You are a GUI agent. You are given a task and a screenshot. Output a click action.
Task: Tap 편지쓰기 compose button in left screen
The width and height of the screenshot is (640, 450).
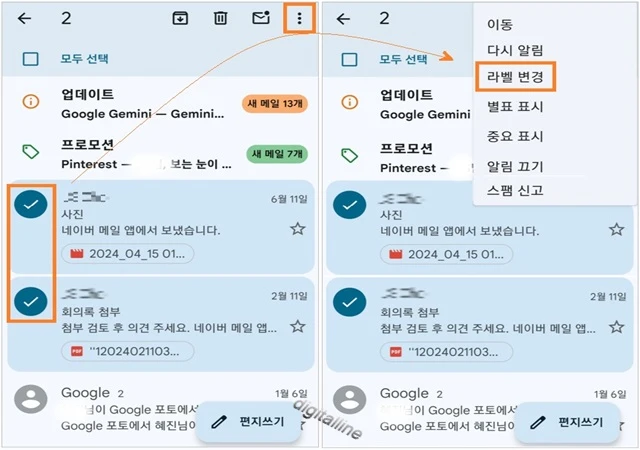coord(248,422)
